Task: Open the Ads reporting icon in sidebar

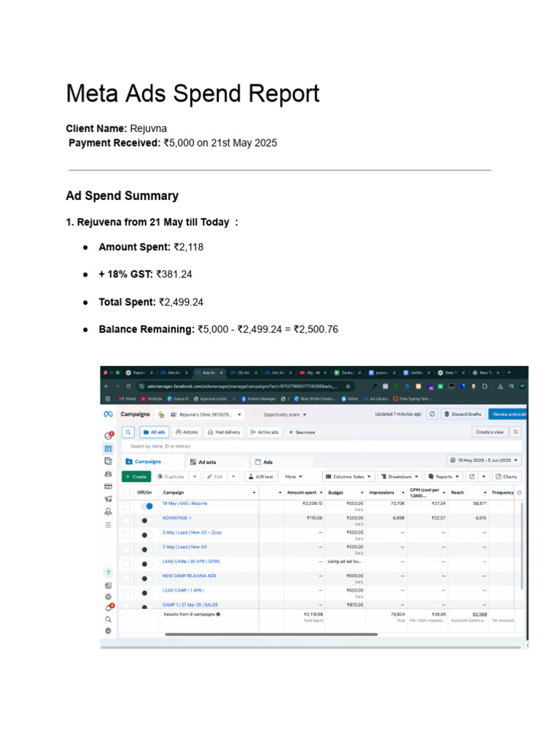Action: click(x=108, y=461)
